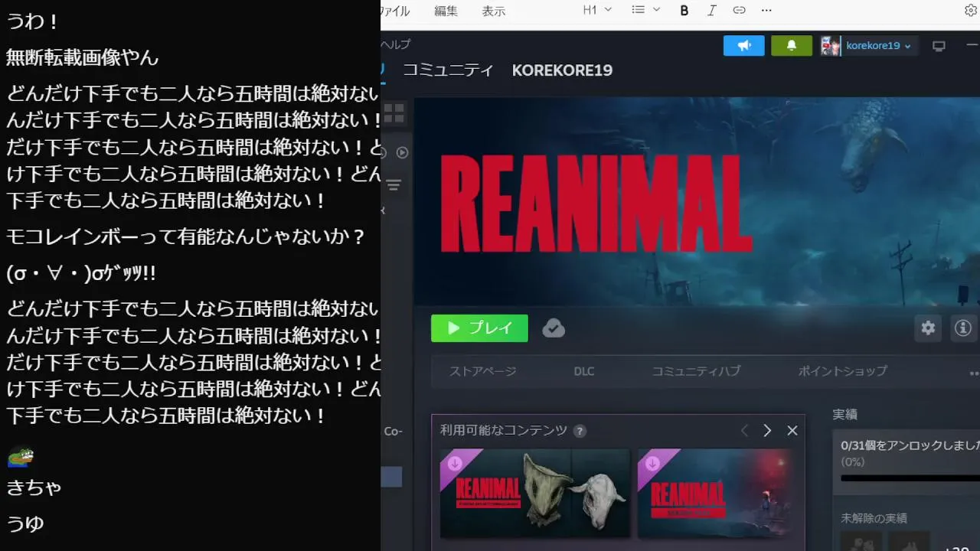
Task: Open the 編集 menu in notes app
Action: click(x=446, y=11)
